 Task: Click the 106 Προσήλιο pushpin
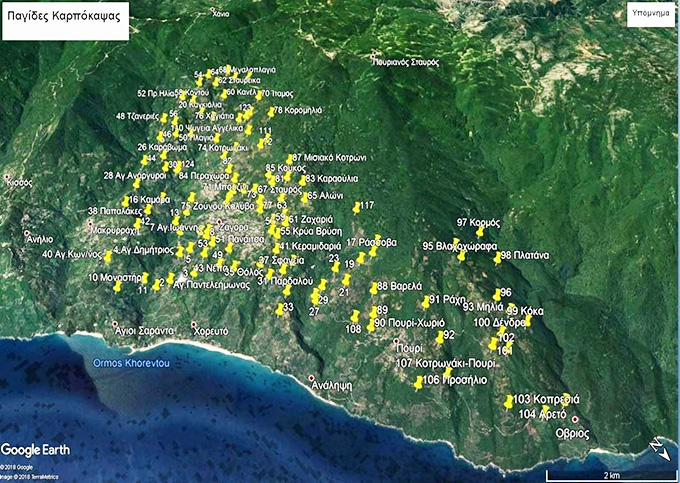(x=419, y=383)
